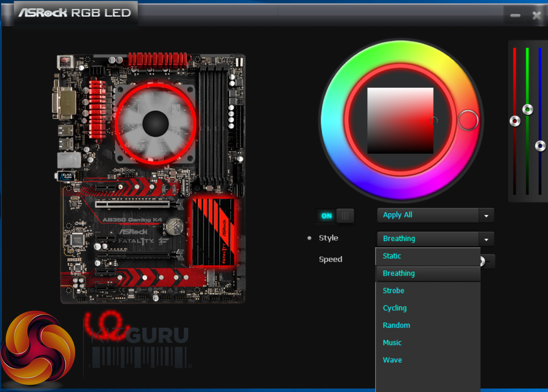The image size is (548, 392).
Task: Open the Apply All dropdown arrow
Action: (486, 215)
